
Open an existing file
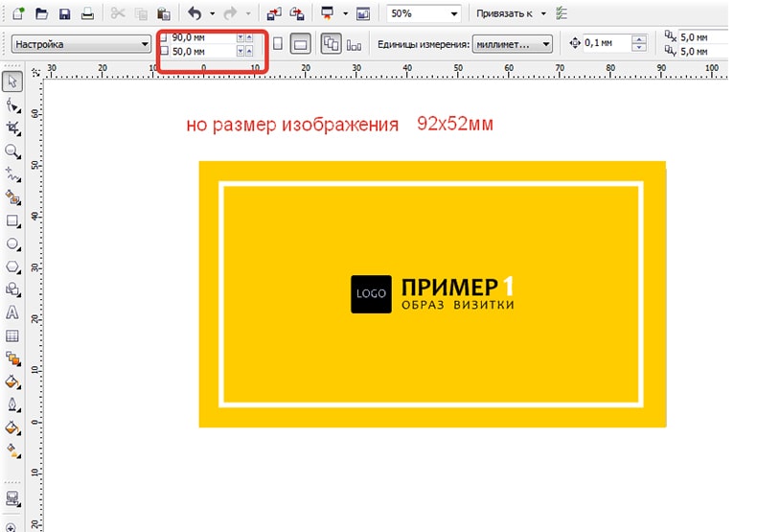(41, 13)
